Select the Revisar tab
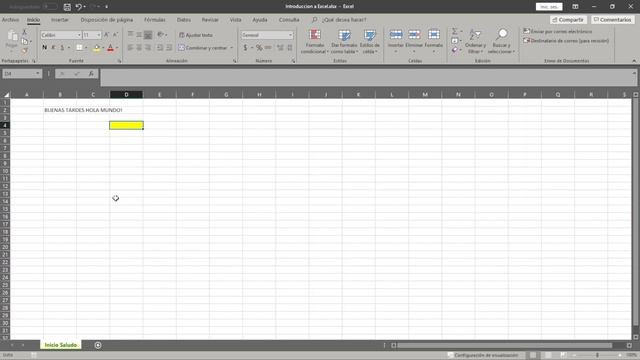Image resolution: width=640 pixels, height=360 pixels. pos(210,20)
